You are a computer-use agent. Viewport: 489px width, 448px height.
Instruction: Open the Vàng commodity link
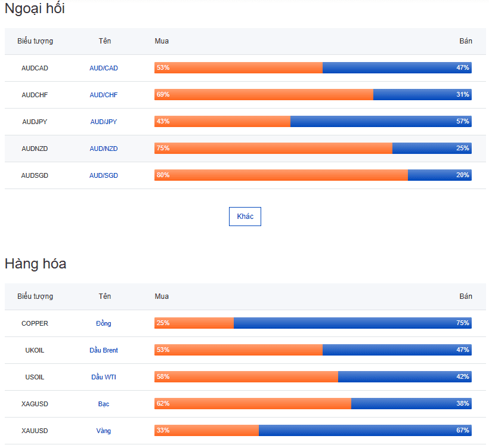point(104,431)
